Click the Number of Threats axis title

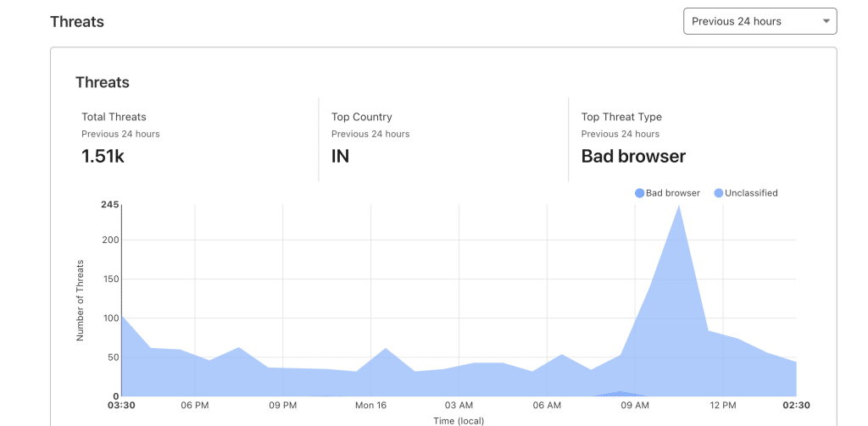[81, 301]
